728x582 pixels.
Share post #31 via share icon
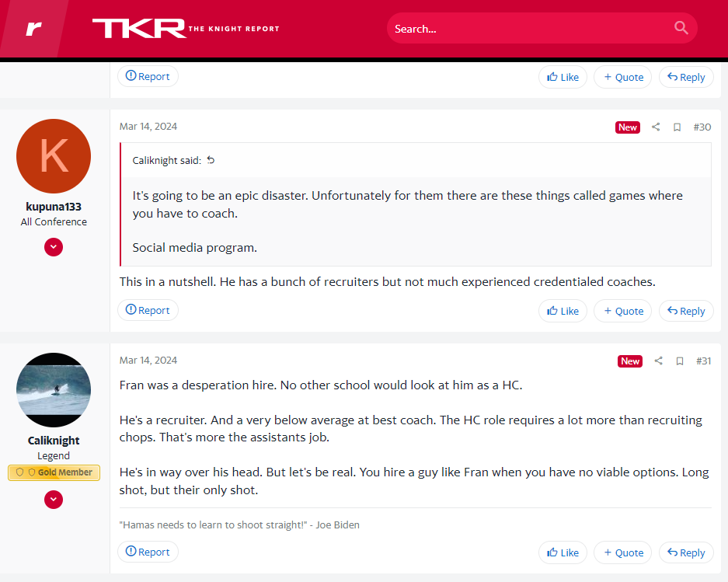pyautogui.click(x=658, y=361)
